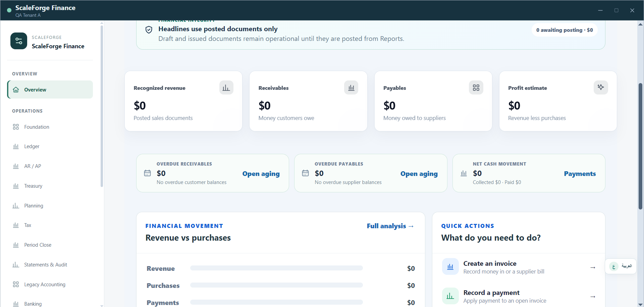Click the Profit estimate card
644x307 pixels.
tap(558, 101)
